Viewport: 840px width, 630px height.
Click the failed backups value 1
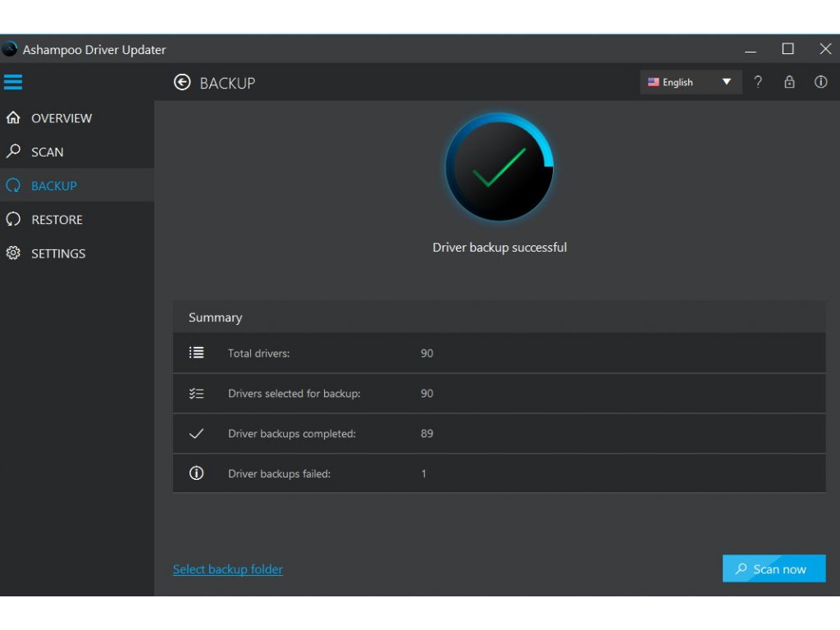pos(424,473)
